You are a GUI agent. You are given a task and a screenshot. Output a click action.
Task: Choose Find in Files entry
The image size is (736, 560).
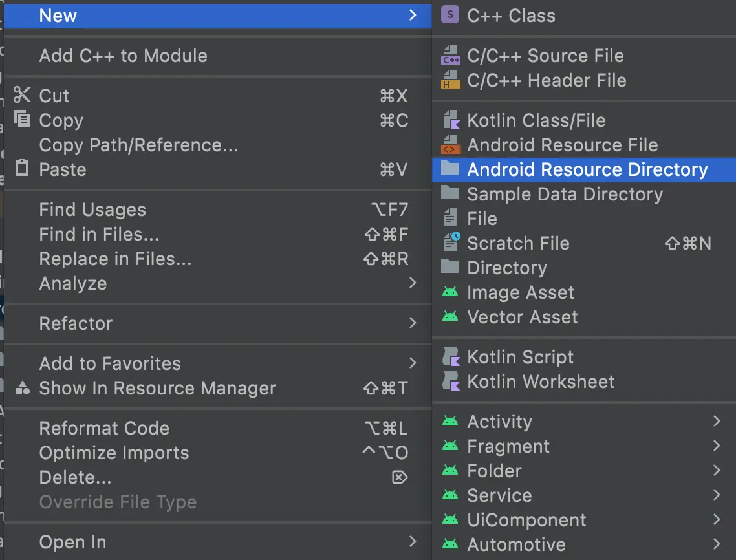coord(99,234)
